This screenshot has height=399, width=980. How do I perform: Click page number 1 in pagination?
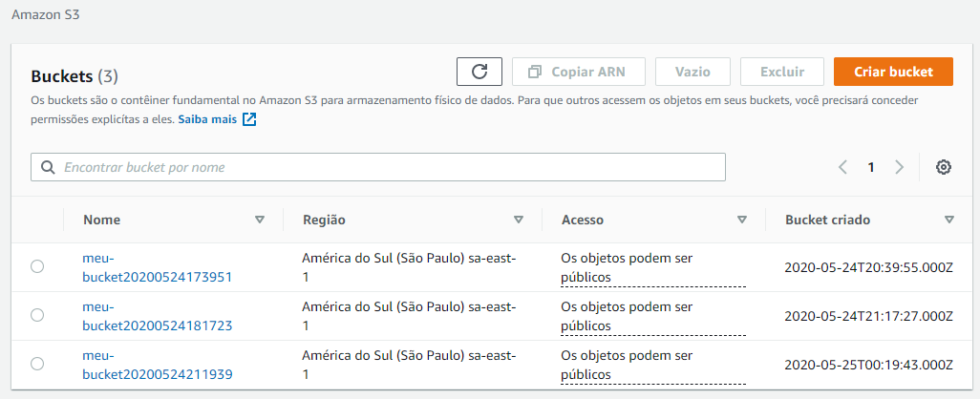click(x=870, y=167)
